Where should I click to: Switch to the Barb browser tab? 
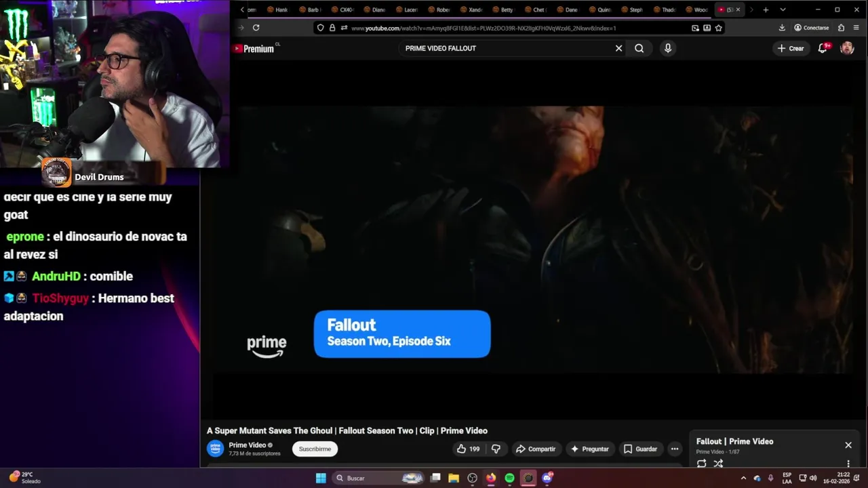(309, 10)
